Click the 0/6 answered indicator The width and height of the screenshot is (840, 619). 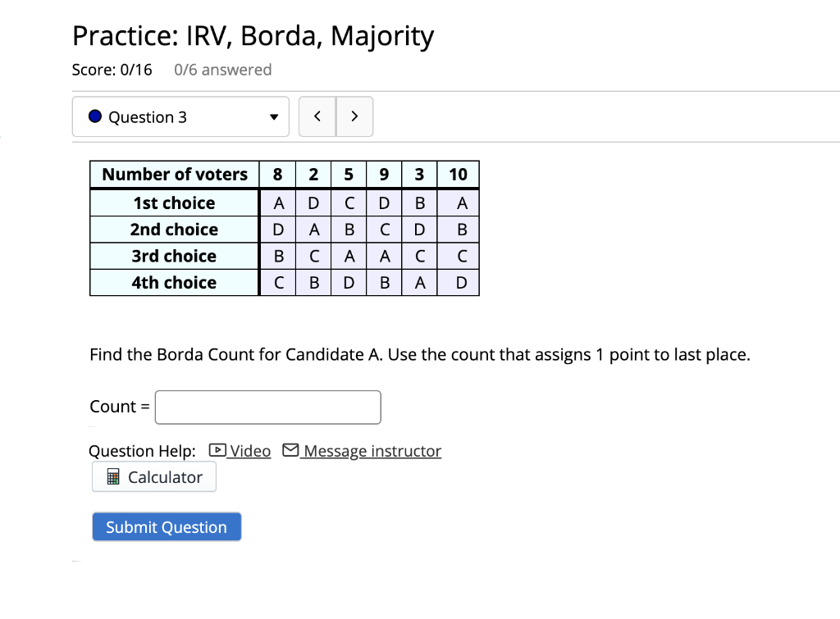(x=223, y=70)
